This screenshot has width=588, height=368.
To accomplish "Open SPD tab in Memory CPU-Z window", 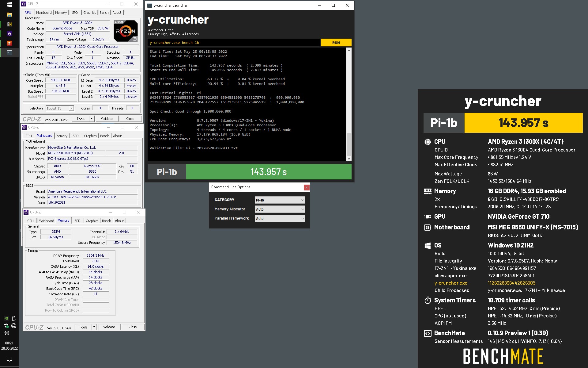I will coord(77,221).
